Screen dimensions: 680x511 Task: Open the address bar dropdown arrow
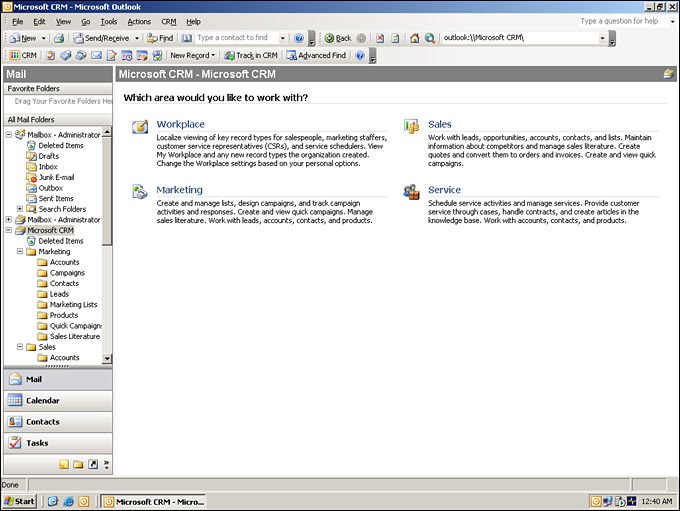tap(602, 38)
